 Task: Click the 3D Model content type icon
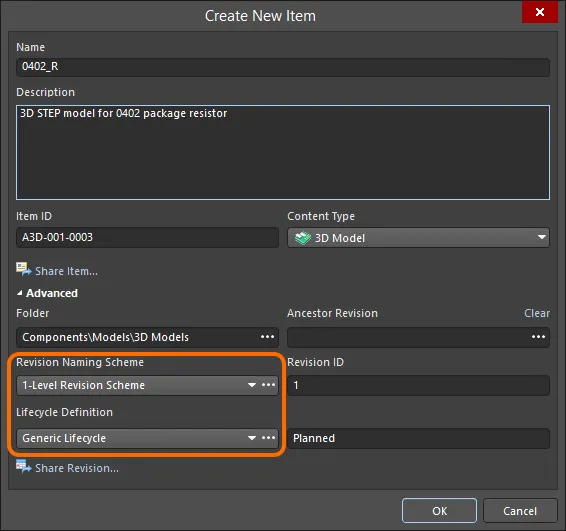pyautogui.click(x=302, y=238)
